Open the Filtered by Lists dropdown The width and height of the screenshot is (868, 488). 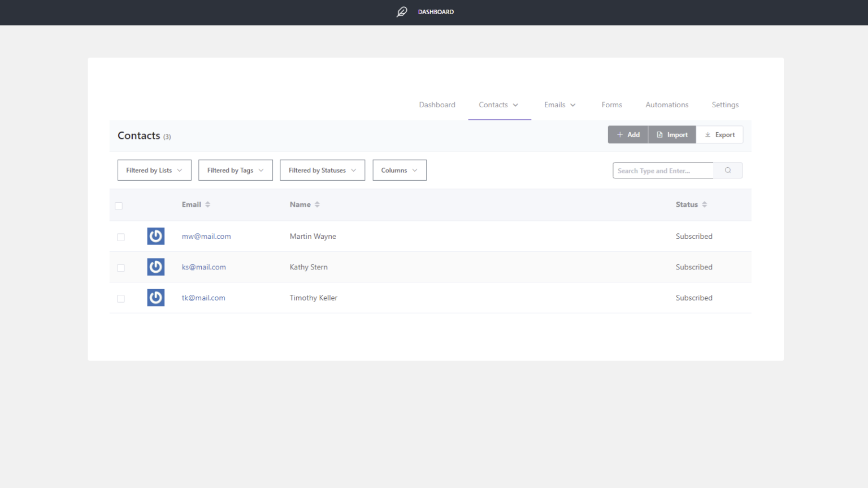coord(154,170)
